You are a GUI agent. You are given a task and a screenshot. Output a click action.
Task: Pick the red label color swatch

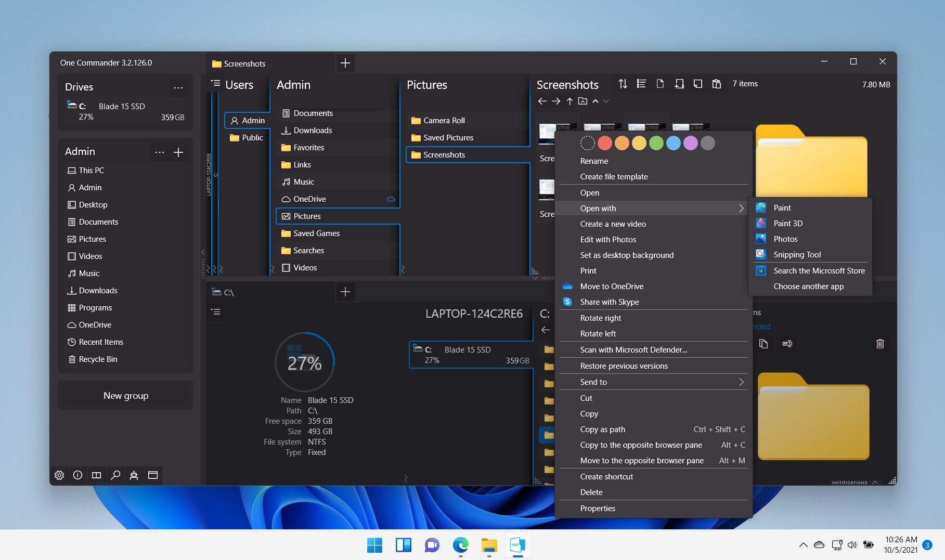click(x=604, y=142)
